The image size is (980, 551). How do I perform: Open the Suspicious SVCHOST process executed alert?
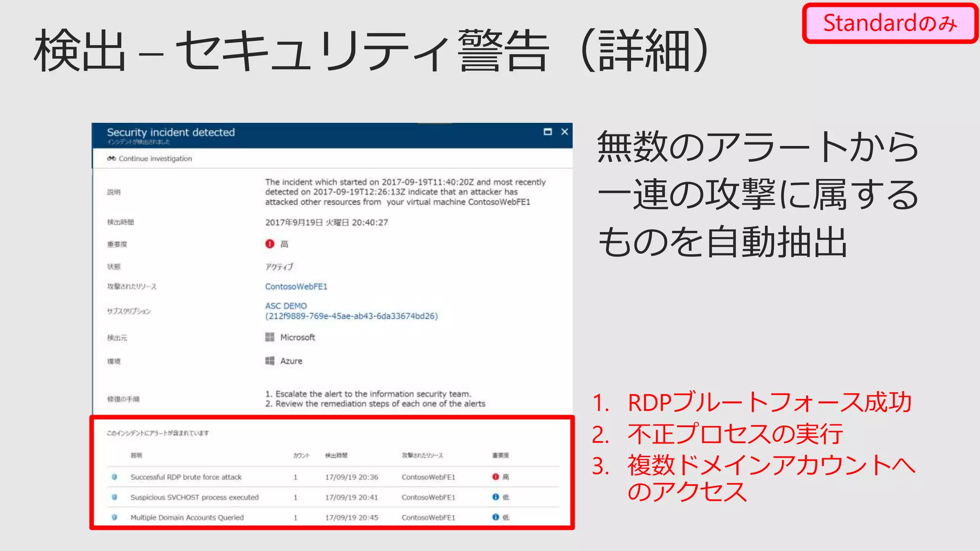[195, 497]
